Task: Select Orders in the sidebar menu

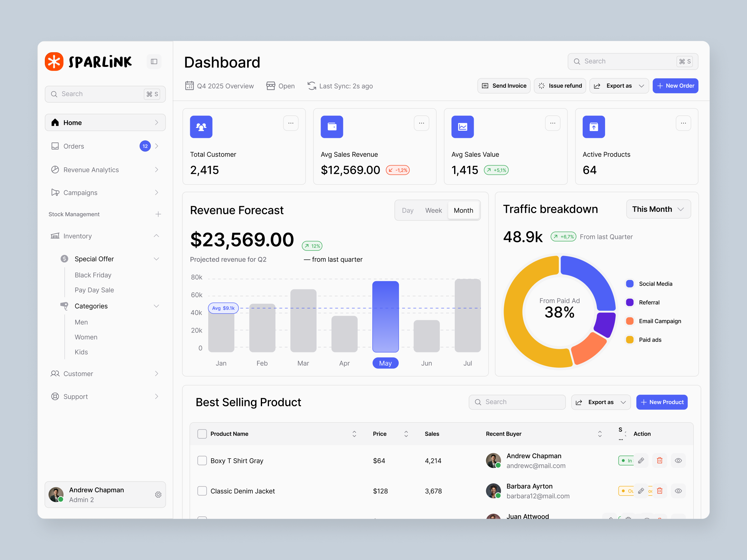Action: click(74, 146)
